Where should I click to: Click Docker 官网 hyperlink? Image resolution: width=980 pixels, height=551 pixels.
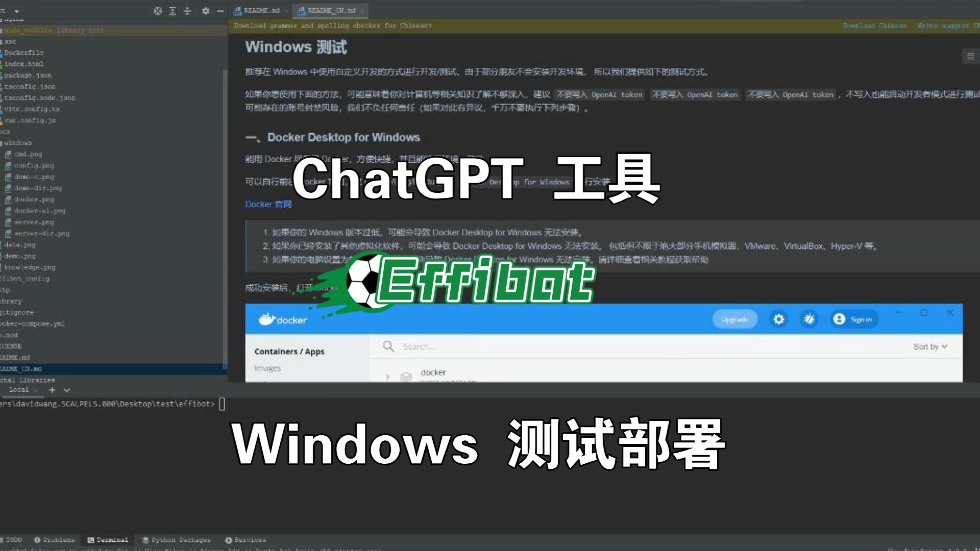coord(268,204)
